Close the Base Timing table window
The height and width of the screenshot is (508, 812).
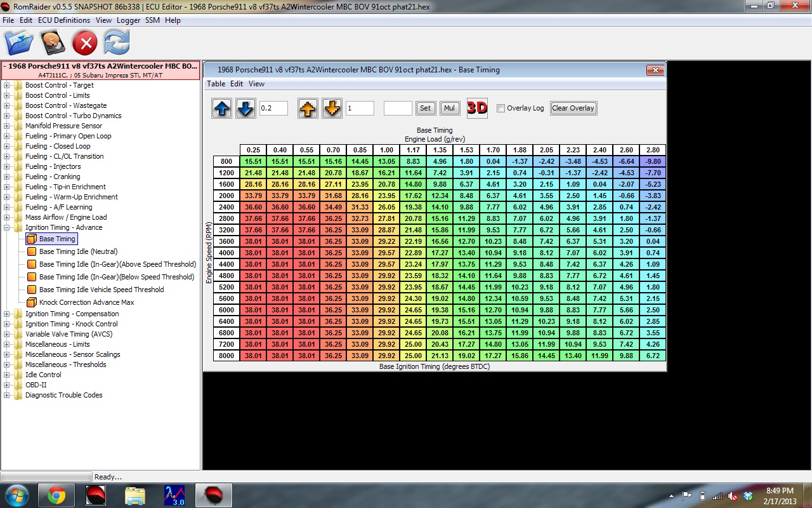point(655,70)
